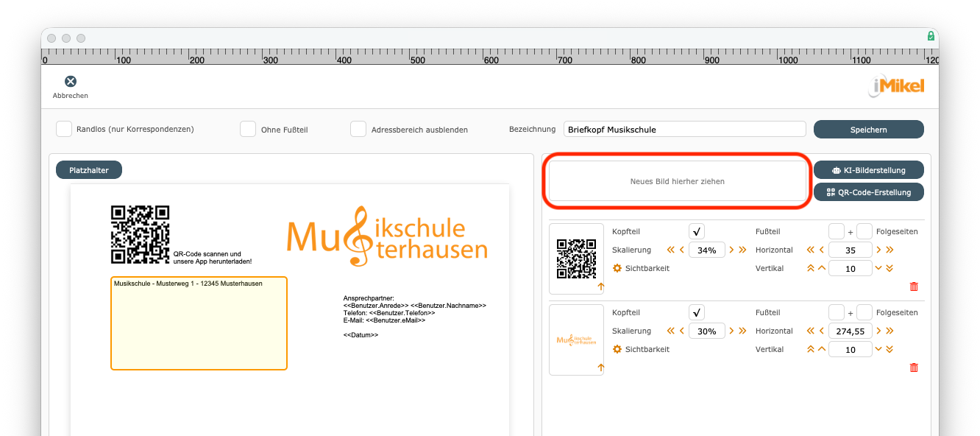Select the Musikschule logo thumbnail in image list
Screen dimensions: 980x436
[x=576, y=340]
